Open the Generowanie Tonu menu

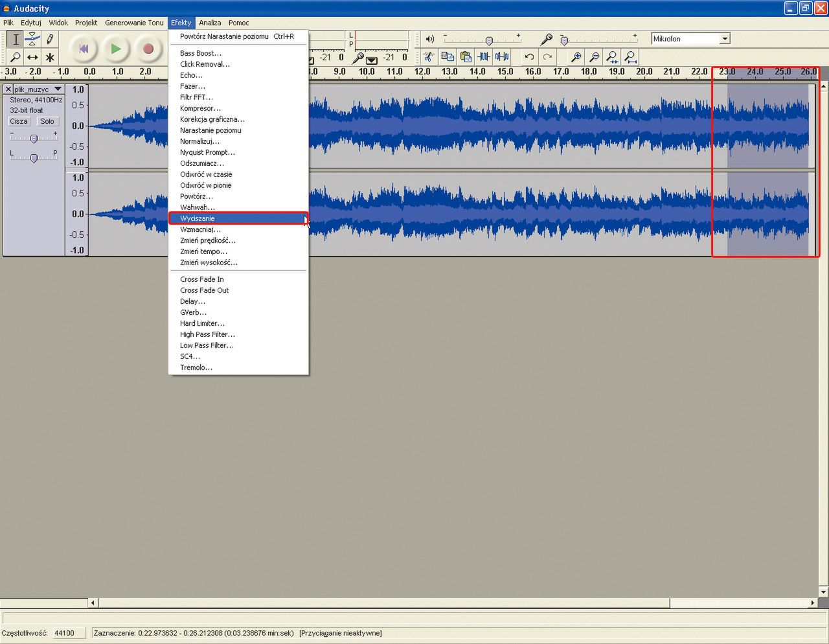(x=134, y=23)
